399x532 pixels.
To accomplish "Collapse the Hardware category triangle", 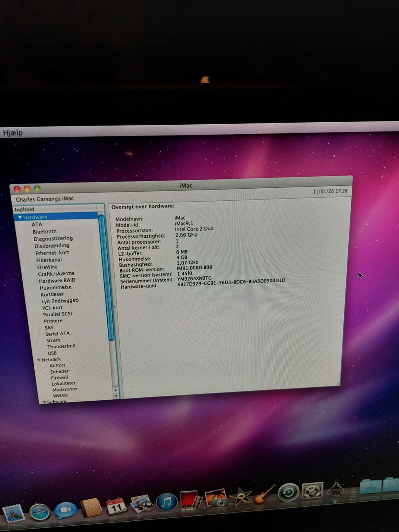I will (x=20, y=217).
